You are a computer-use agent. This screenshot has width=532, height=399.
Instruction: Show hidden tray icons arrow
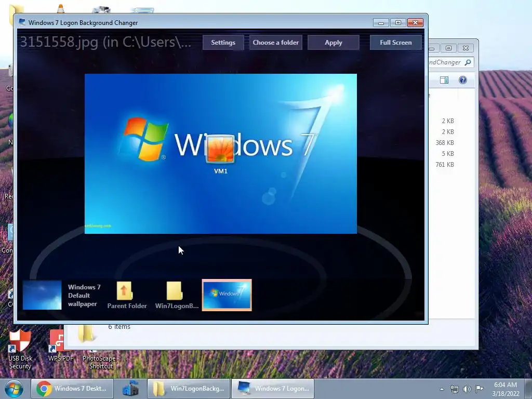point(442,389)
